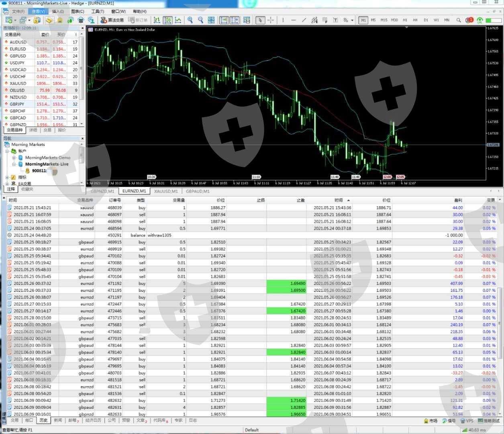Screen dimensions: 504x434
Task: Toggle the chart auto-scroll button
Action: coord(224,20)
